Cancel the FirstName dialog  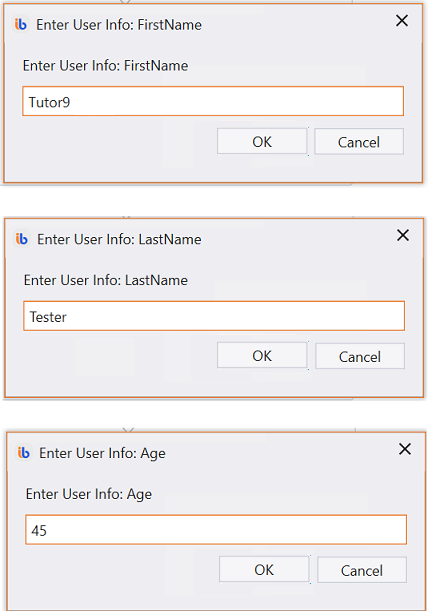click(359, 142)
